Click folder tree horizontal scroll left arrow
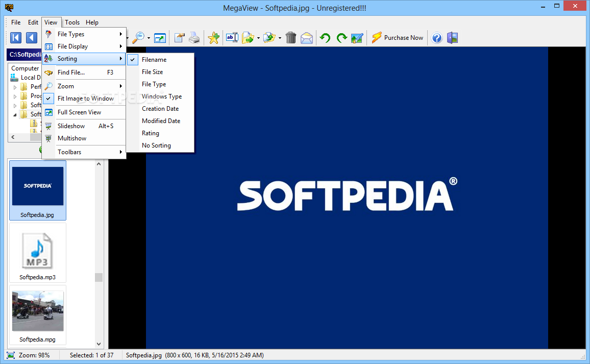Image resolution: width=590 pixels, height=364 pixels. pyautogui.click(x=13, y=137)
